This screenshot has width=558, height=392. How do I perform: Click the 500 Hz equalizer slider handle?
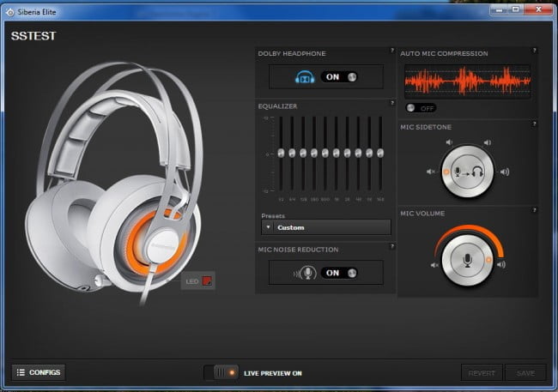click(324, 153)
